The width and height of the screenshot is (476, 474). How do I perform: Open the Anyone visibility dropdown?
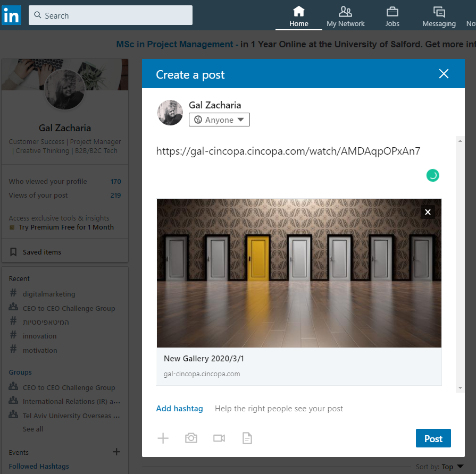tap(219, 120)
